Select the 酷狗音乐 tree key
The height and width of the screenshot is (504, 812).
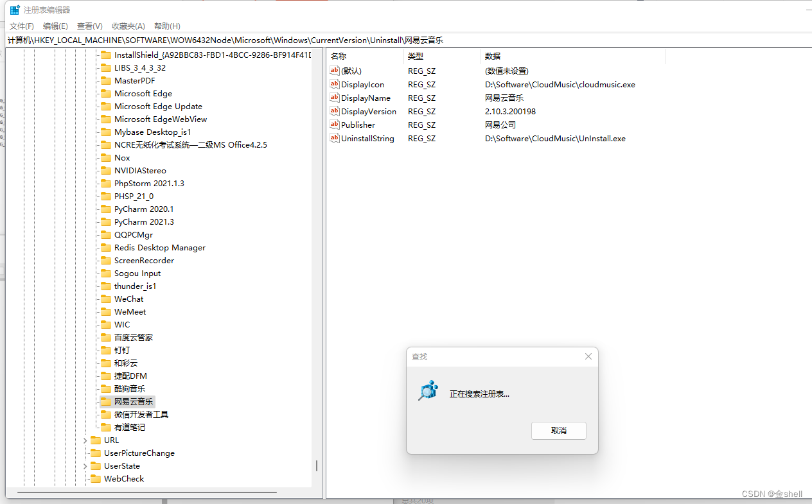point(130,389)
